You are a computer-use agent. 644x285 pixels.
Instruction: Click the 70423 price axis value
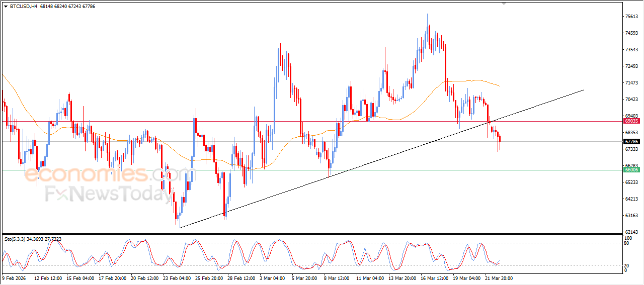(631, 100)
